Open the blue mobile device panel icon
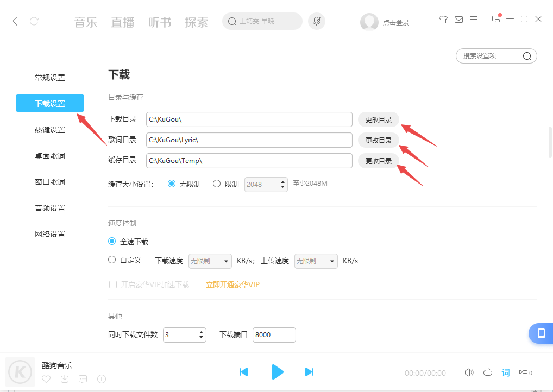 [542, 333]
